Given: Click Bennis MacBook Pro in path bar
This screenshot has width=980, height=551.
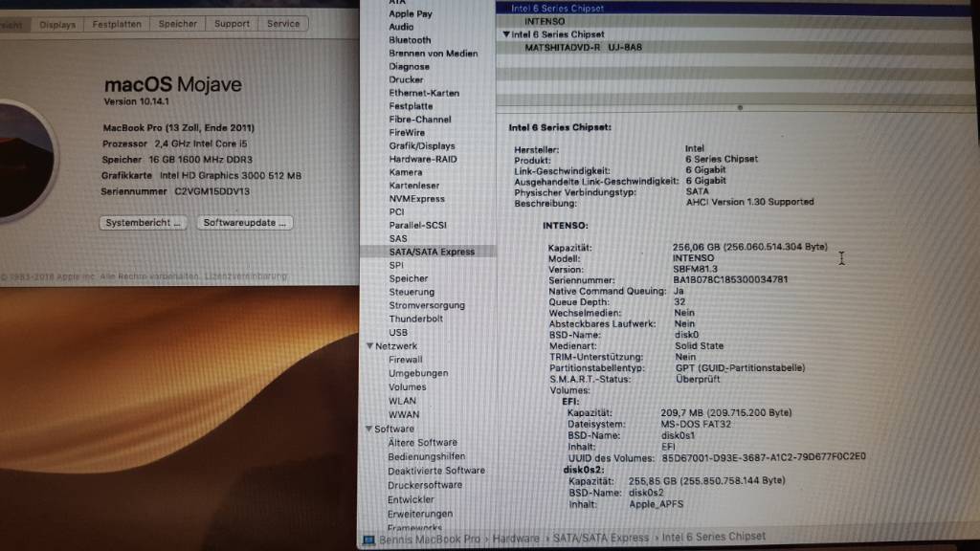Looking at the screenshot, I should tap(430, 540).
